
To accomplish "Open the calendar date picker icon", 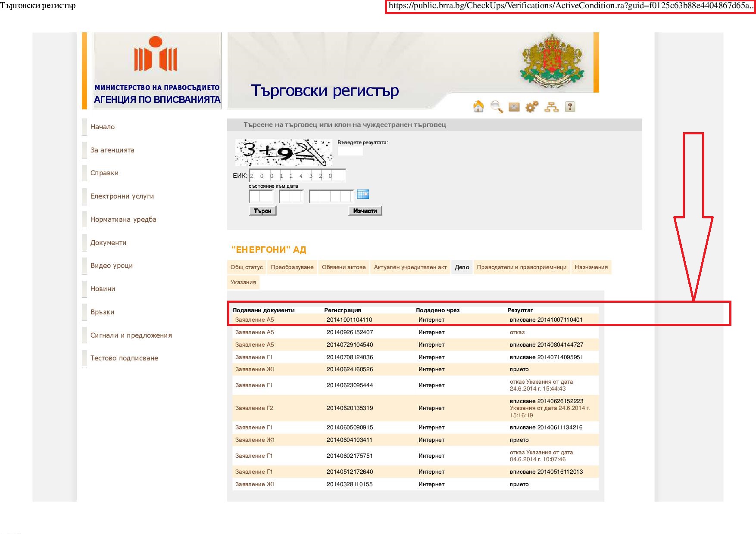I will 363,195.
